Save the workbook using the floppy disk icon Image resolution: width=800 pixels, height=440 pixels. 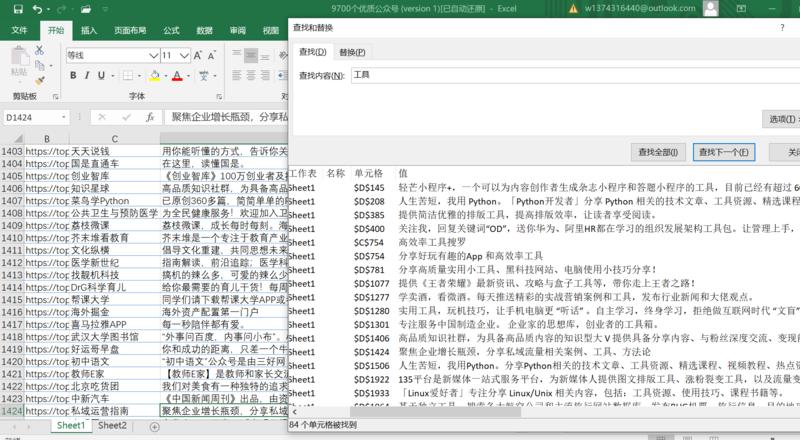(x=18, y=9)
